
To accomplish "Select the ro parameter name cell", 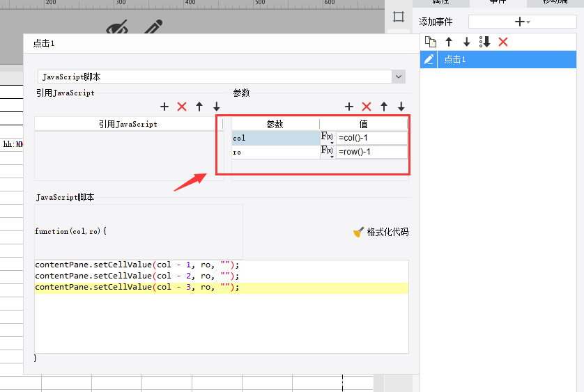I will (275, 152).
